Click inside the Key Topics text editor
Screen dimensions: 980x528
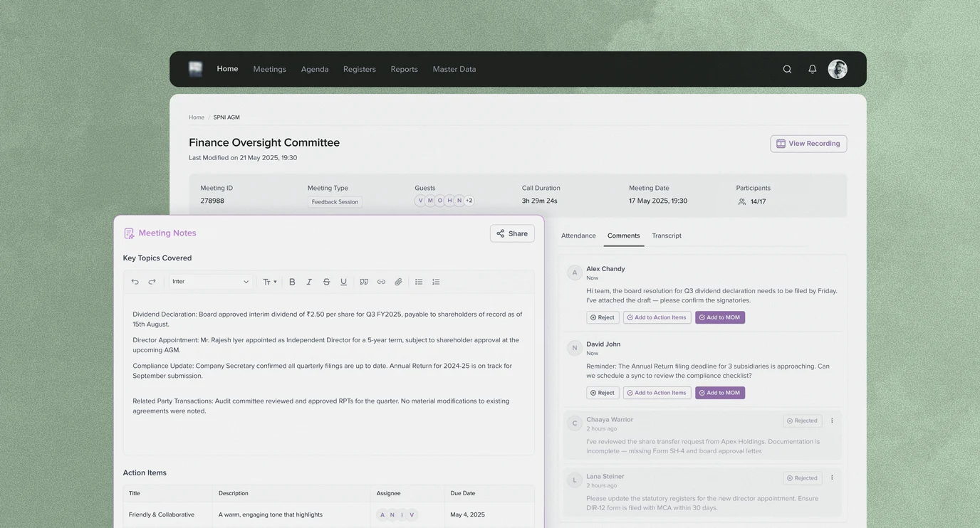[x=328, y=374]
